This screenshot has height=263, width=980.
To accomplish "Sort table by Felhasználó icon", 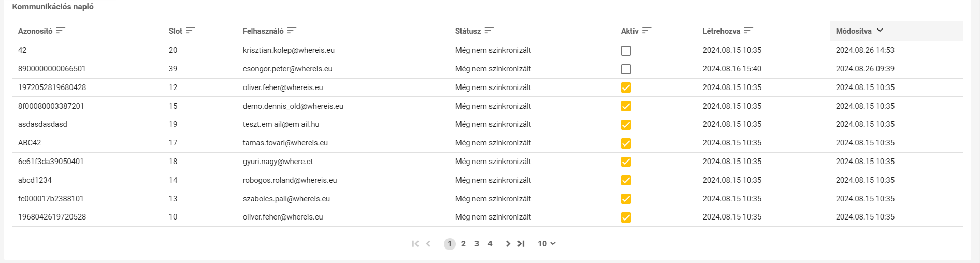I will [x=292, y=31].
